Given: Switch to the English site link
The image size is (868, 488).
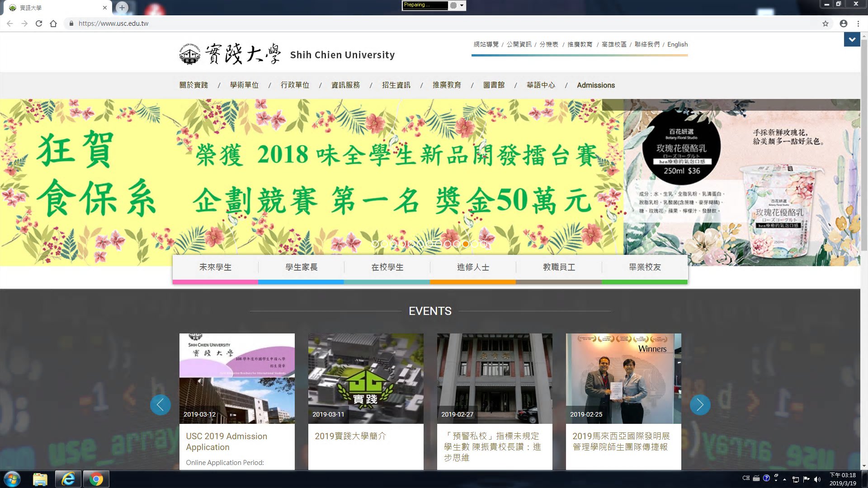Looking at the screenshot, I should [x=677, y=44].
